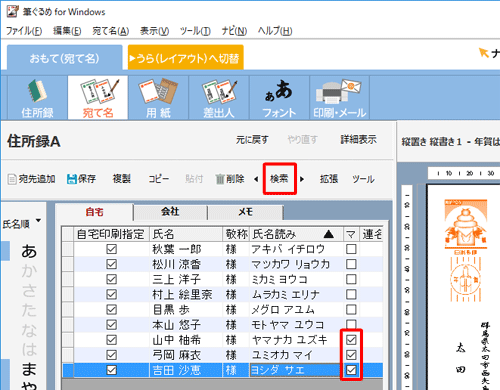The image size is (500, 390).
Task: Jump to ま index letter
Action: [x=29, y=369]
